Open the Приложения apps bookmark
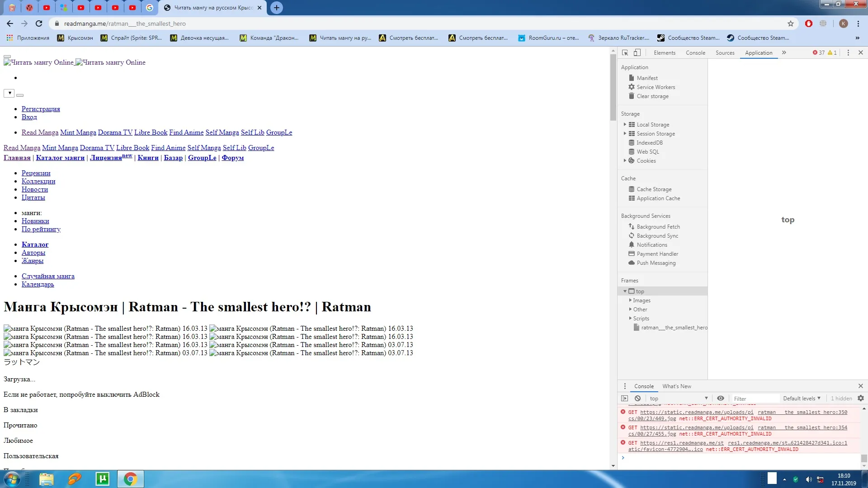This screenshot has height=488, width=868. [28, 38]
